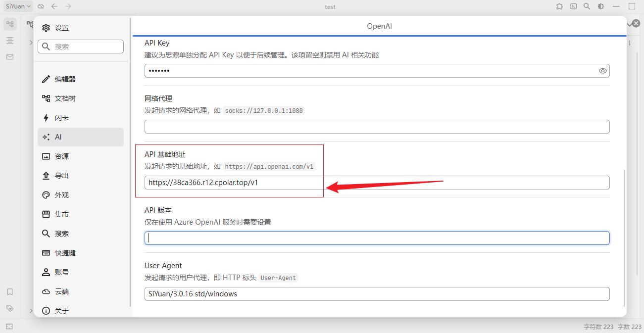The width and height of the screenshot is (644, 333).
Task: Show the API Key with eye icon
Action: (x=602, y=71)
